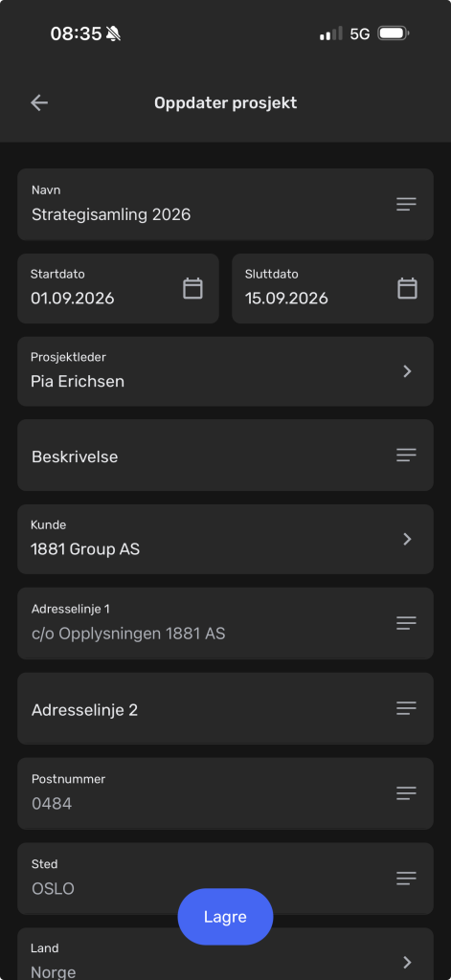Edit the Navn value Strategisamling 2026
451x980 pixels.
(111, 215)
